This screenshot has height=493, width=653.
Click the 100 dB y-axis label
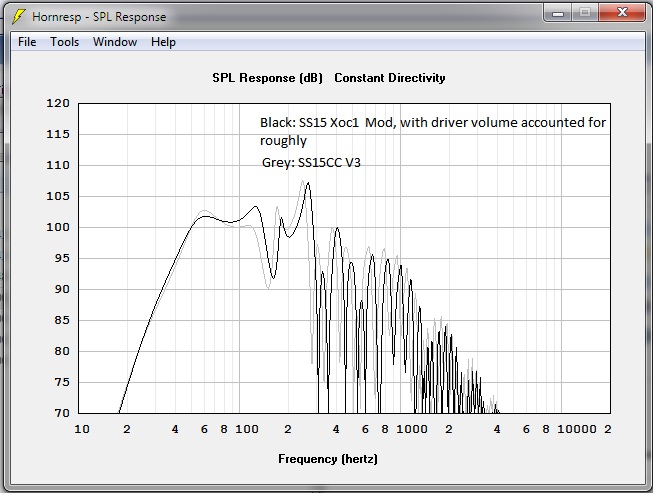point(58,227)
